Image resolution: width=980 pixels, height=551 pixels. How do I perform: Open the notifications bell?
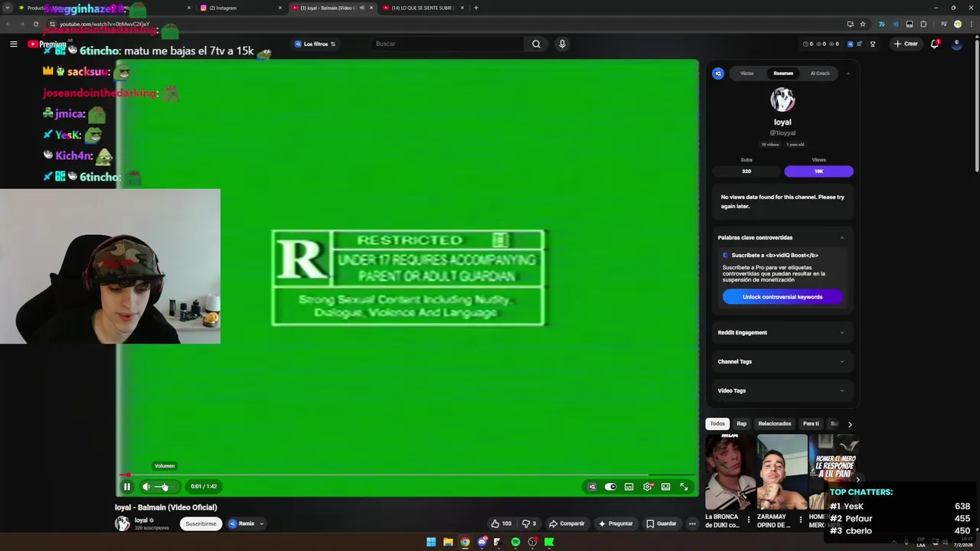tap(935, 44)
